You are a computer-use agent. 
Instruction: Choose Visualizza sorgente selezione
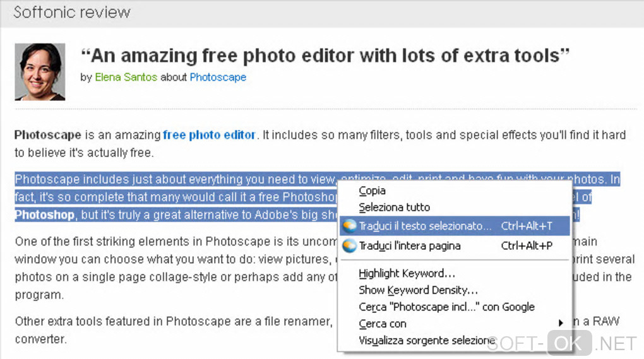tap(426, 341)
